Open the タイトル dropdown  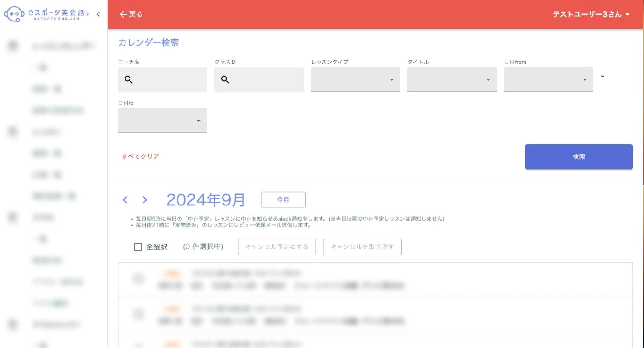coord(452,79)
